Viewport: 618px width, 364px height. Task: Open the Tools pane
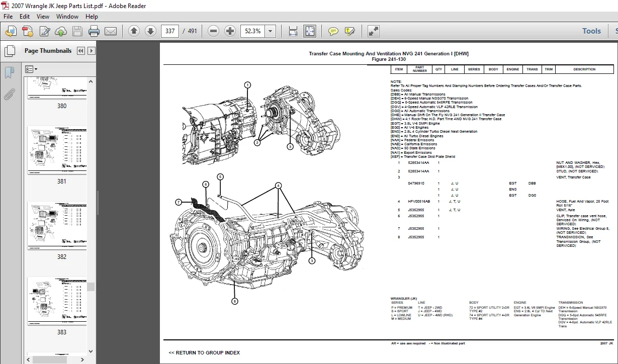[x=591, y=31]
